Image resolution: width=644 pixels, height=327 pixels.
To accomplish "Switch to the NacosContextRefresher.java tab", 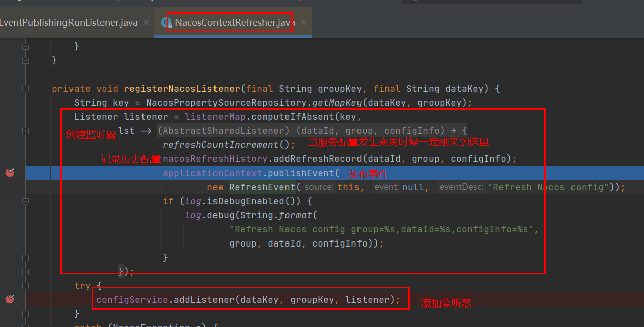I will 234,23.
